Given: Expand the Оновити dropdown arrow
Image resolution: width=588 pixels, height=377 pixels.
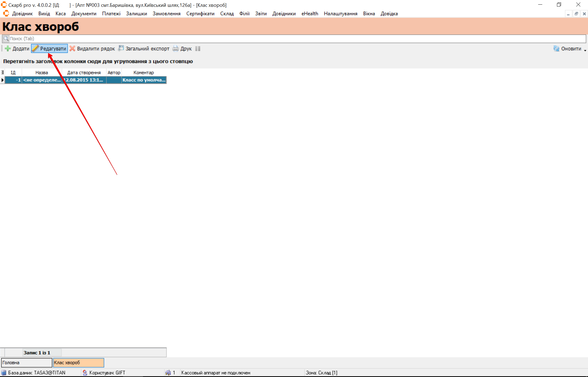Looking at the screenshot, I should point(585,50).
